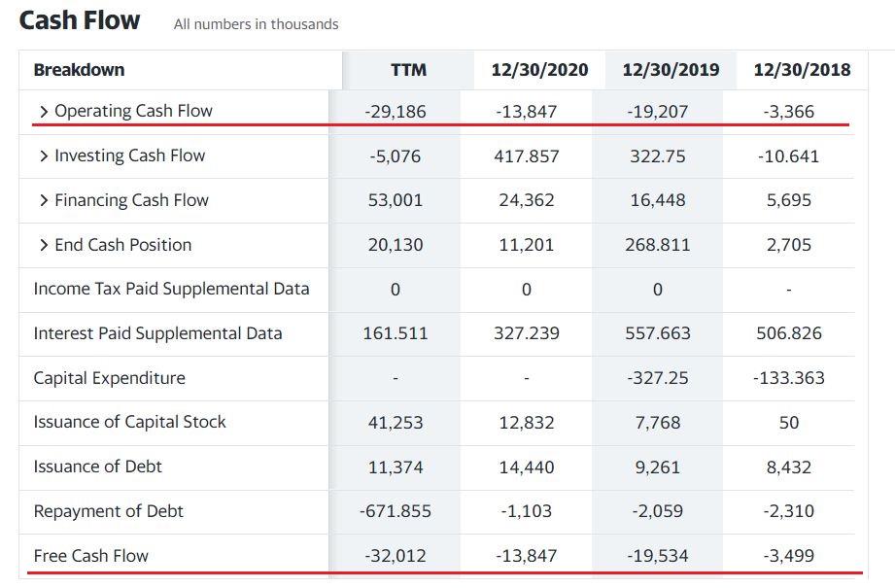Image resolution: width=895 pixels, height=588 pixels.
Task: Select 2018 operating cash flow value -3,366
Action: (x=789, y=112)
